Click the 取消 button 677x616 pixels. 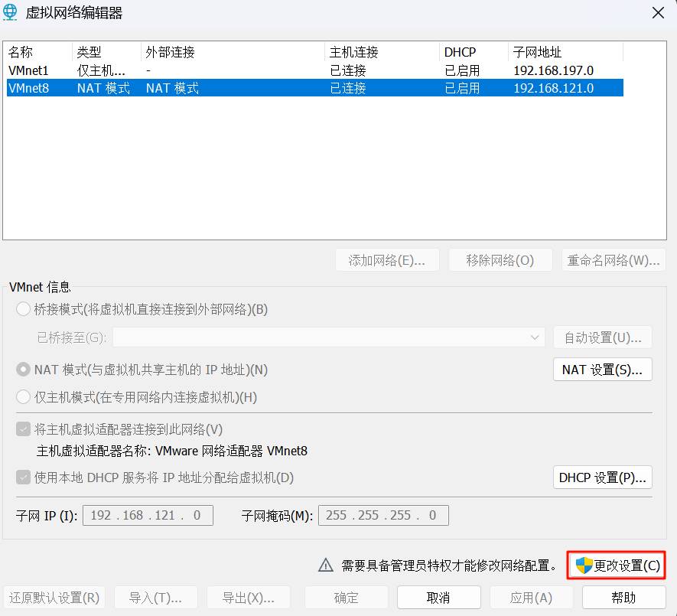click(x=438, y=598)
